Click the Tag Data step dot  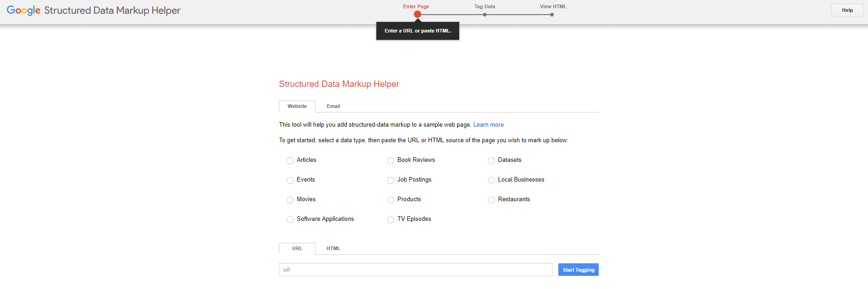[x=485, y=15]
